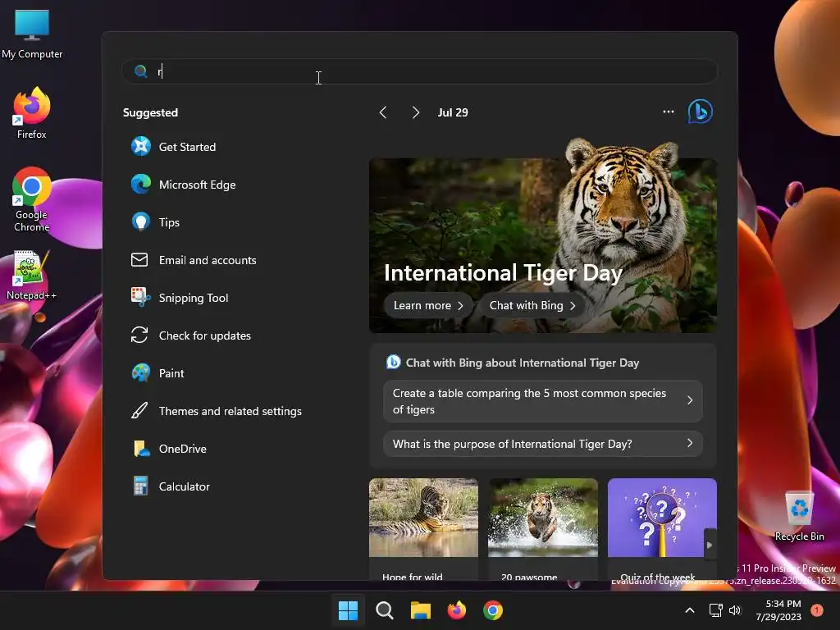Open Email and accounts envelope icon
Screen dimensions: 840x630
[x=139, y=260]
